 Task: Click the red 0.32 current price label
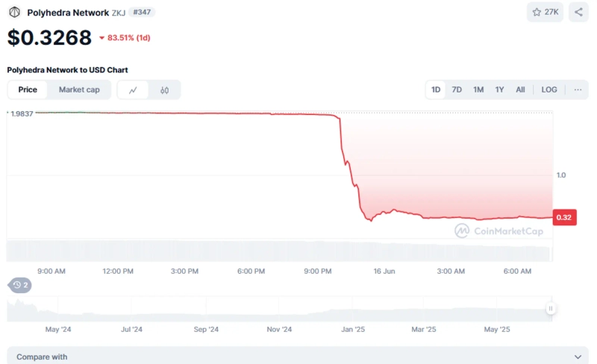click(x=563, y=218)
